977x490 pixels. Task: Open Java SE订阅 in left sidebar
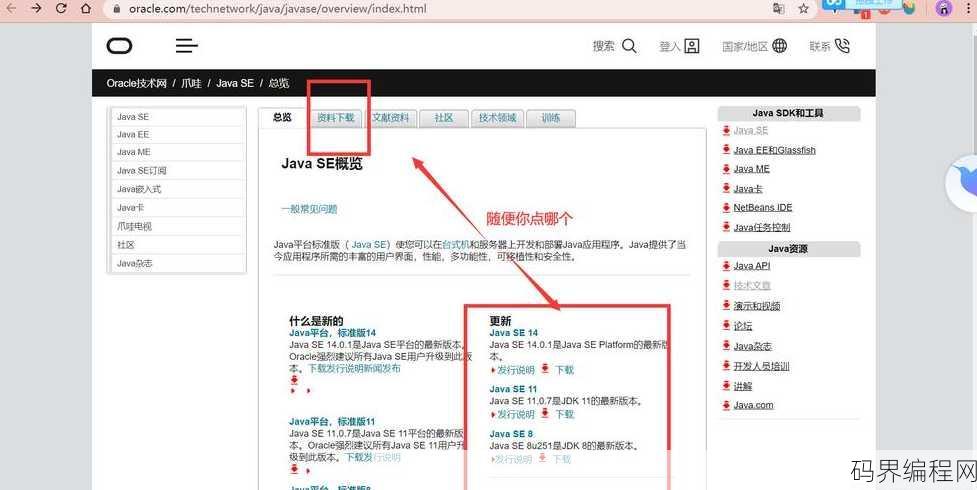coord(178,170)
